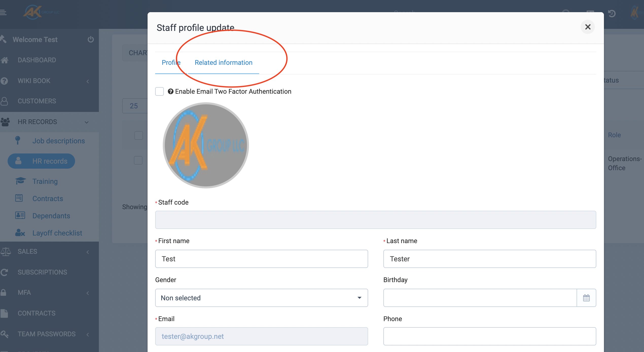Click the Team Passwords key icon
This screenshot has width=644, height=352.
click(5, 334)
